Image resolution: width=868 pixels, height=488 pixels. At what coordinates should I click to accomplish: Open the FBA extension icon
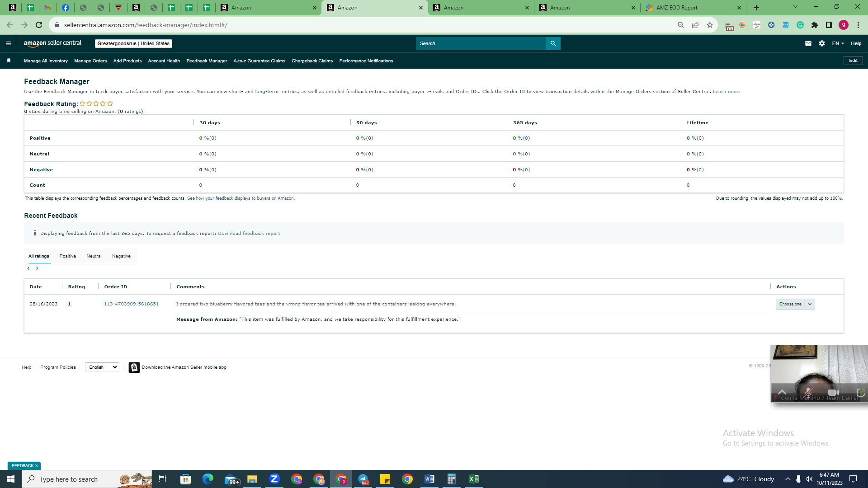(786, 25)
